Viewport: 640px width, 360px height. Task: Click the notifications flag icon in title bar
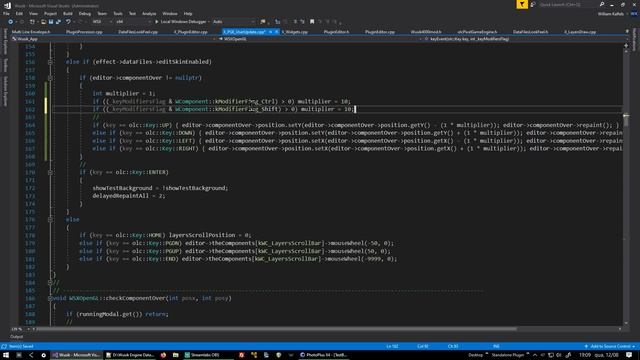pos(522,4)
